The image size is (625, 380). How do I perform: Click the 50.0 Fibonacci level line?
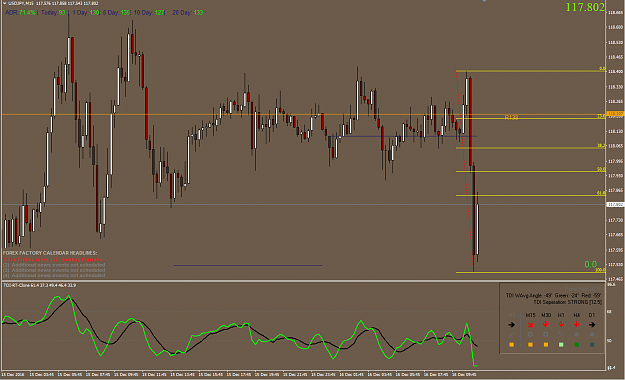tap(531, 171)
